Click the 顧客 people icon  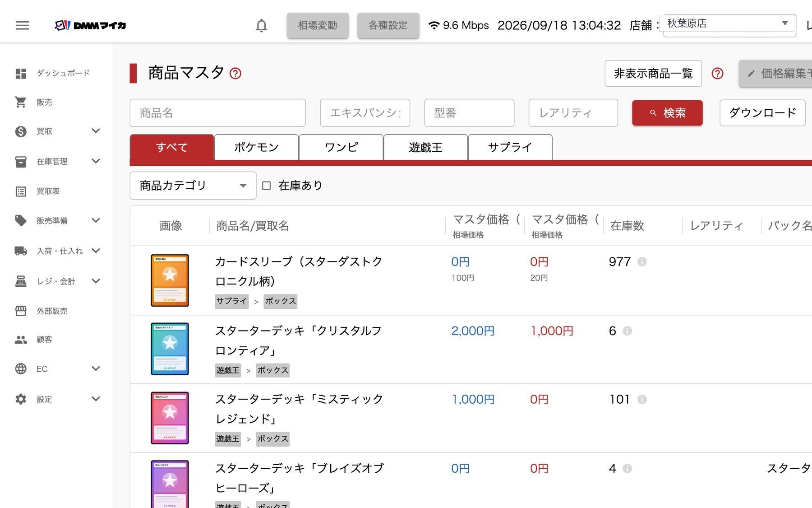tap(21, 340)
